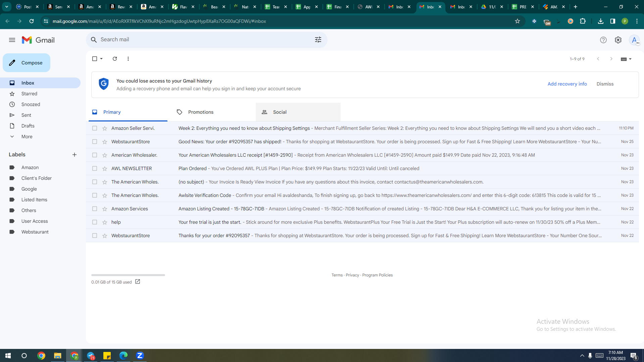Select Amazon Listing Created email checkbox
The width and height of the screenshot is (644, 362).
click(x=95, y=209)
